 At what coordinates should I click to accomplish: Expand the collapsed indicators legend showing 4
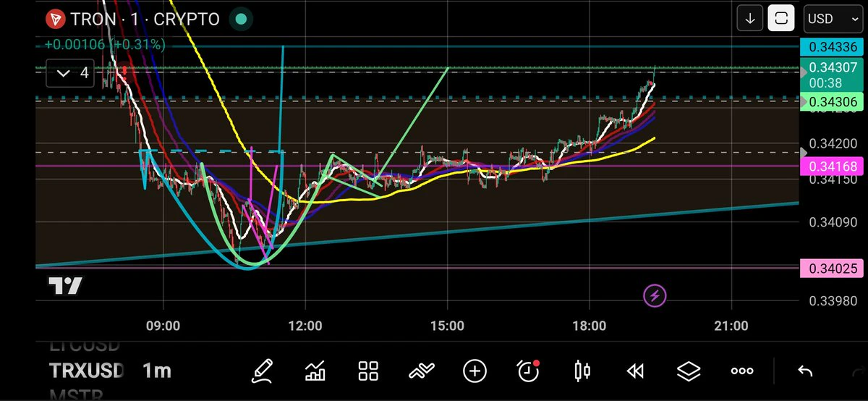69,73
